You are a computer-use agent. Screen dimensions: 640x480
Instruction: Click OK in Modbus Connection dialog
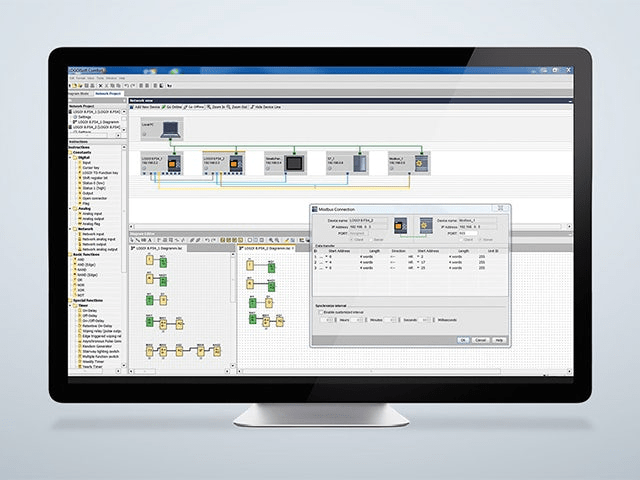[463, 340]
